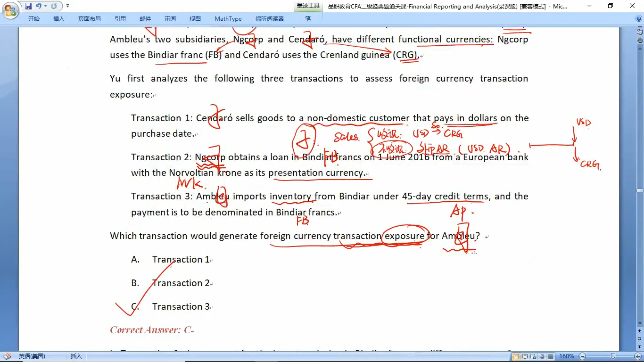Switch to the 插入 ribbon tab
The width and height of the screenshot is (644, 362).
point(59,19)
